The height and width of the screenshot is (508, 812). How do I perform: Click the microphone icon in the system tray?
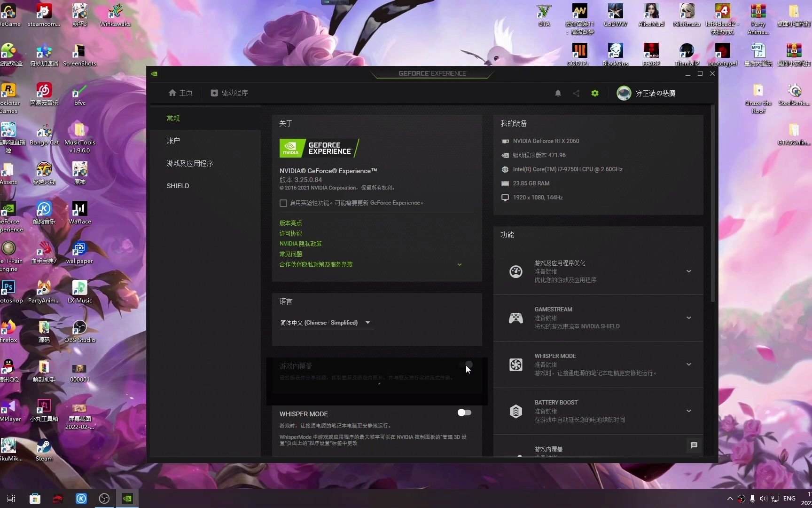[752, 499]
